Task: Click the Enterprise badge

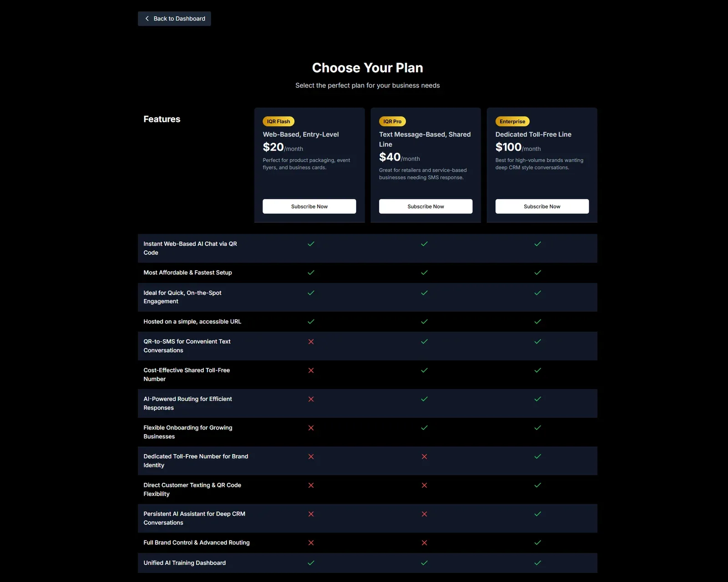Action: [x=512, y=121]
